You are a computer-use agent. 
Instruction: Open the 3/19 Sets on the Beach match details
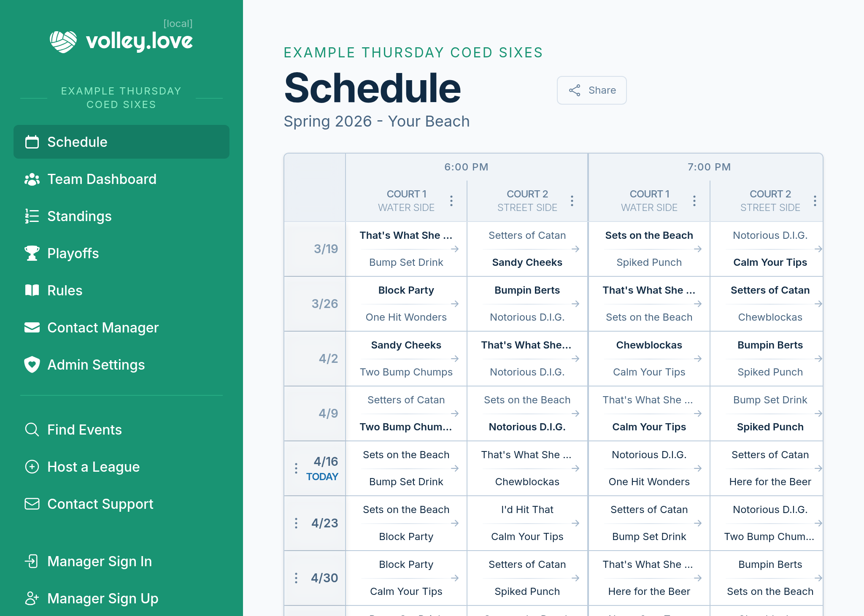(649, 249)
